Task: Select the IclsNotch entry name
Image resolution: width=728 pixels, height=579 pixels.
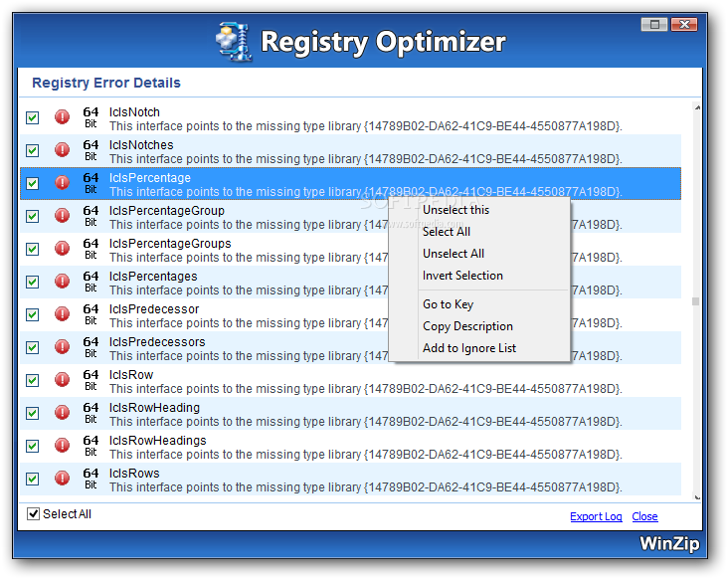Action: pos(134,111)
